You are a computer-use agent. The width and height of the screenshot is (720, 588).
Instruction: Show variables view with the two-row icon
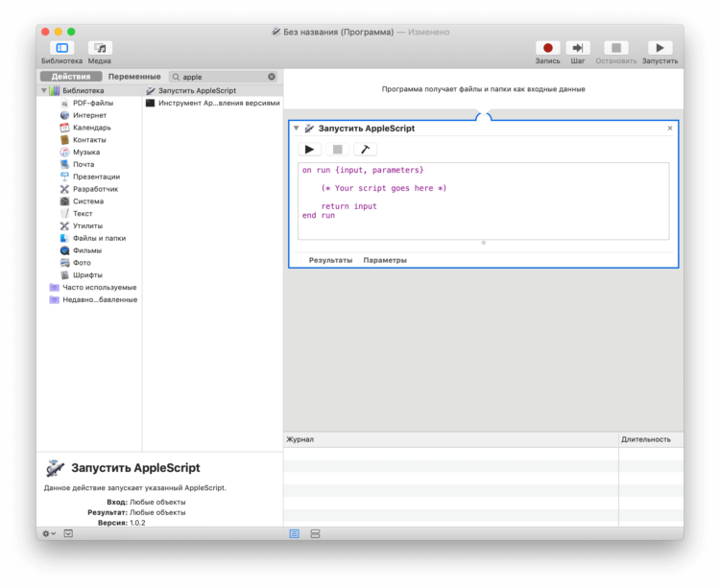click(315, 533)
